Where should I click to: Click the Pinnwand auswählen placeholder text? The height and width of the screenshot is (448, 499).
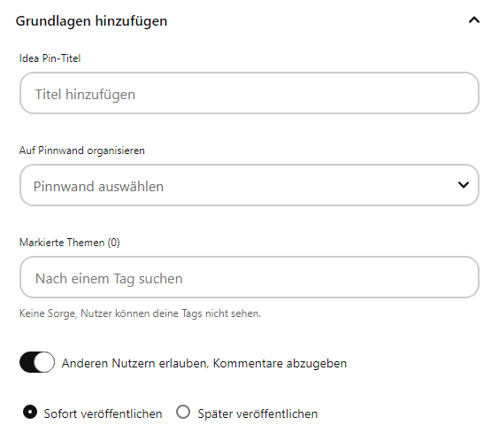click(98, 187)
